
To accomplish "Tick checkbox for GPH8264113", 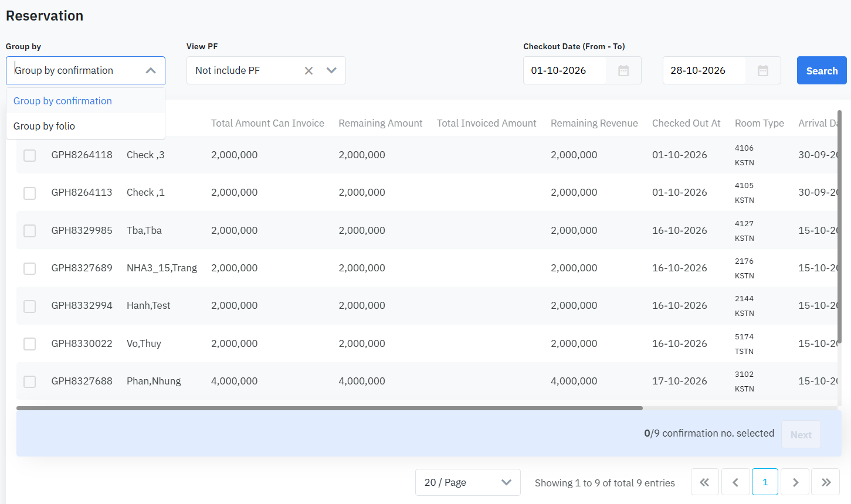I will (29, 193).
